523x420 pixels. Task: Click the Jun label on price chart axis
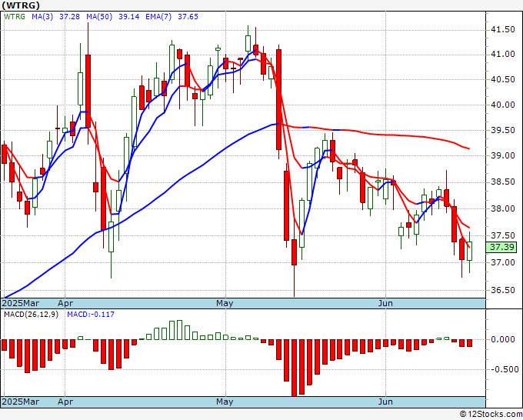385,303
